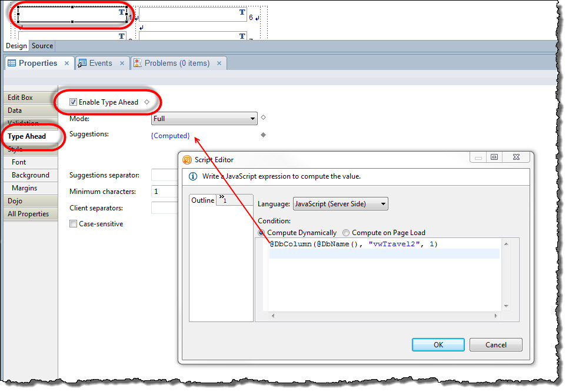The image size is (569, 392).
Task: Click the Minimum characters input field
Action: click(x=165, y=191)
